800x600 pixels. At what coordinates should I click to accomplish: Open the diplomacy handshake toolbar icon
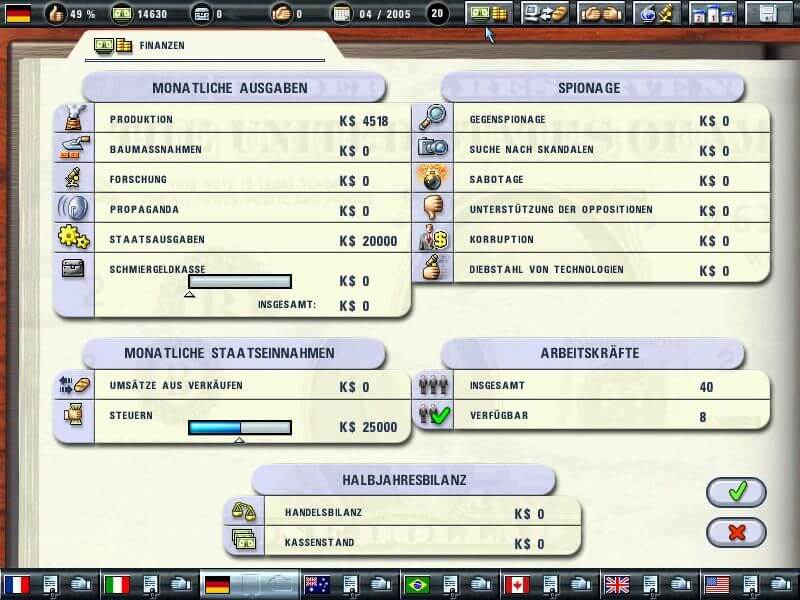(601, 14)
